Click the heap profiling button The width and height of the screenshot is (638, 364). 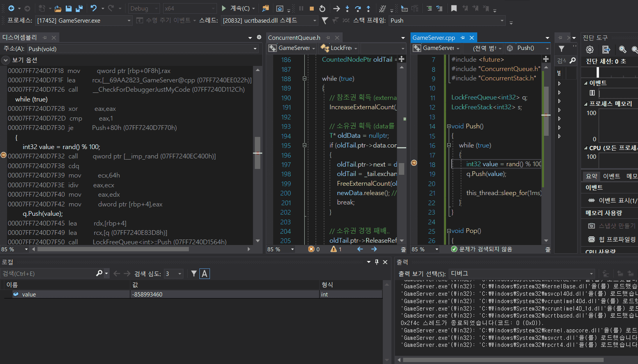coord(612,239)
